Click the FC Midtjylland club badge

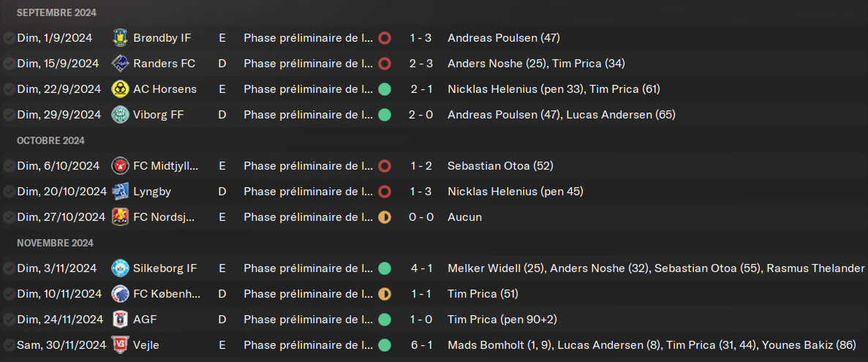pos(120,166)
